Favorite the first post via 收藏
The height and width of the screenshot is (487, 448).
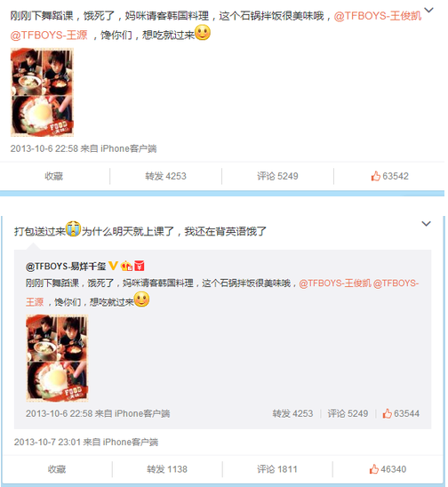pyautogui.click(x=54, y=176)
